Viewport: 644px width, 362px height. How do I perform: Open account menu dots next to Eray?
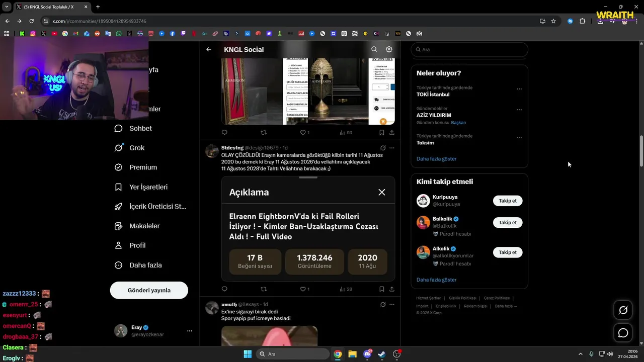[190, 331]
